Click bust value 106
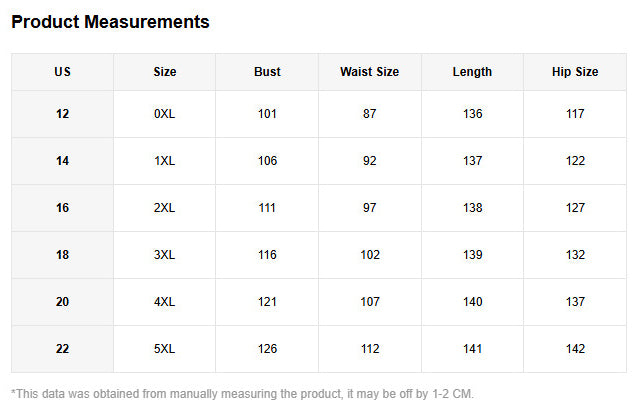 (x=267, y=161)
